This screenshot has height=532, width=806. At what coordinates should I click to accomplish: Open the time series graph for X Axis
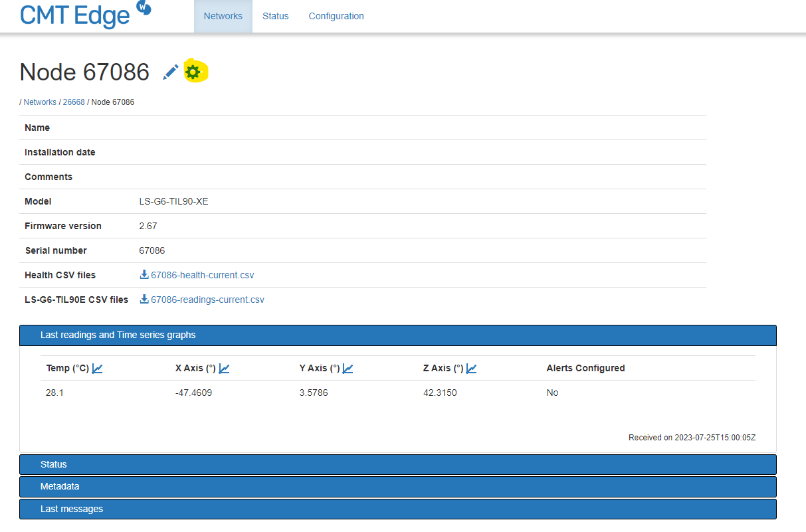pos(224,368)
